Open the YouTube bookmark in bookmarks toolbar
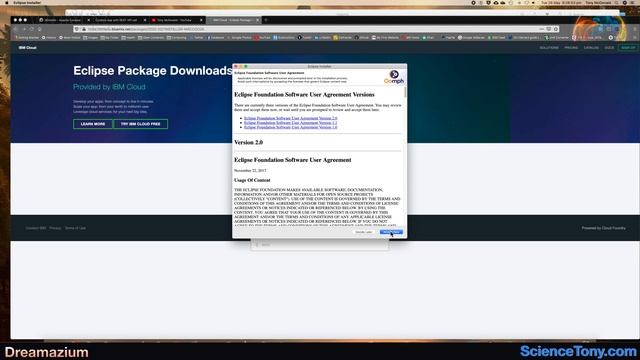 (262, 38)
